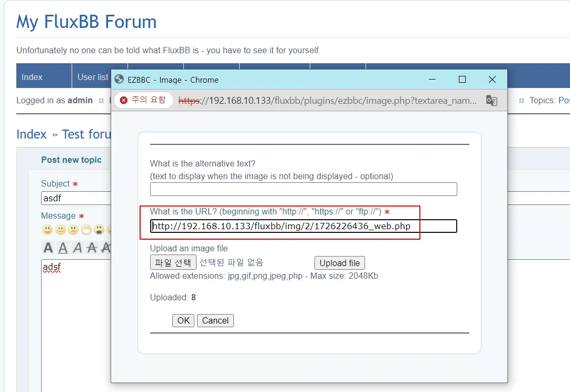The image size is (570, 392).
Task: Click the Upload file button
Action: pos(340,263)
